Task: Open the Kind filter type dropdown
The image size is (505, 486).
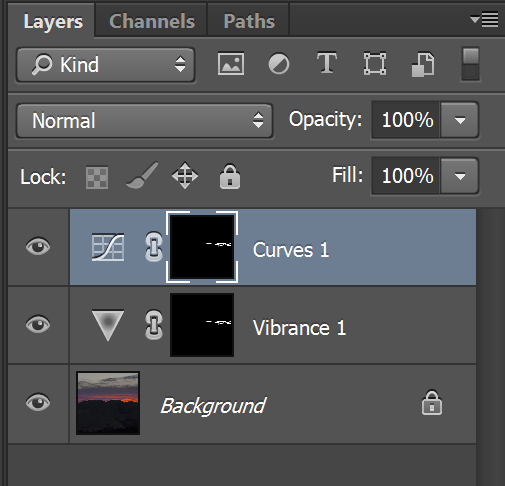Action: (x=106, y=65)
